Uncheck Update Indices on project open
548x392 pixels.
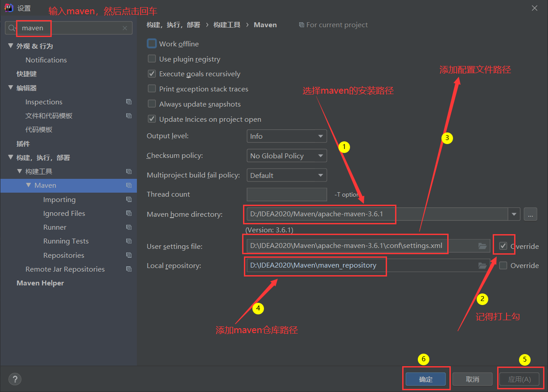(152, 119)
